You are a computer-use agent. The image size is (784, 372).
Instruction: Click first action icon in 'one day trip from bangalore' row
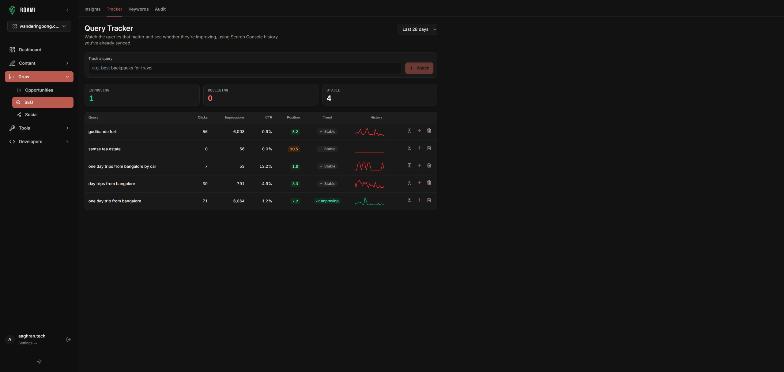409,200
